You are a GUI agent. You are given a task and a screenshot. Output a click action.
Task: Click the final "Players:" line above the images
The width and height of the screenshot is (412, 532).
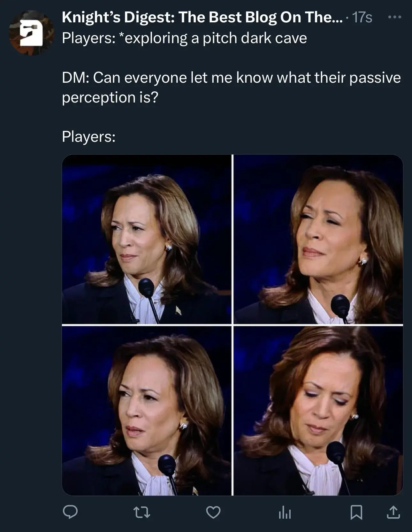click(88, 137)
